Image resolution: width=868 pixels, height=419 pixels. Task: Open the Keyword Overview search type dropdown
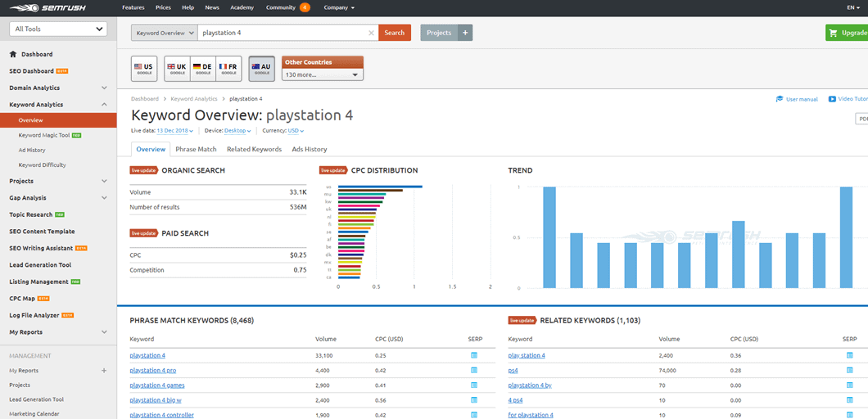[x=165, y=33]
